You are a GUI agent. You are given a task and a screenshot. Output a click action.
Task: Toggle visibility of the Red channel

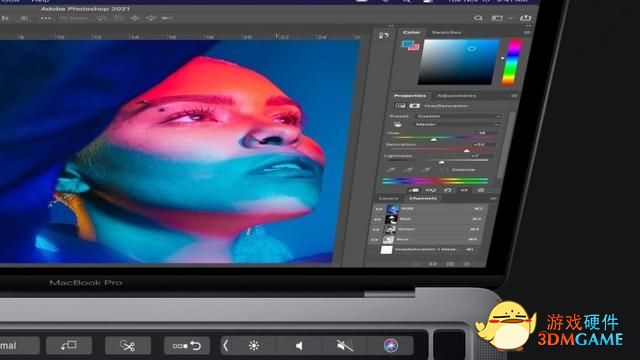tap(377, 220)
